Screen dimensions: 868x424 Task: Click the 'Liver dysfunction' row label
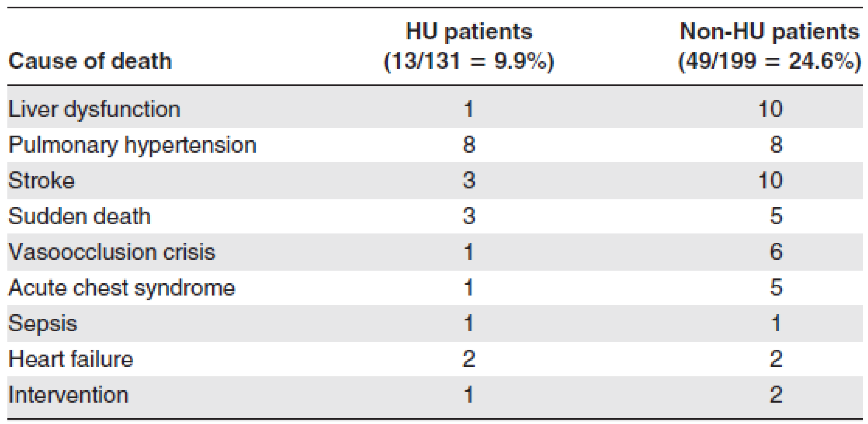point(94,109)
